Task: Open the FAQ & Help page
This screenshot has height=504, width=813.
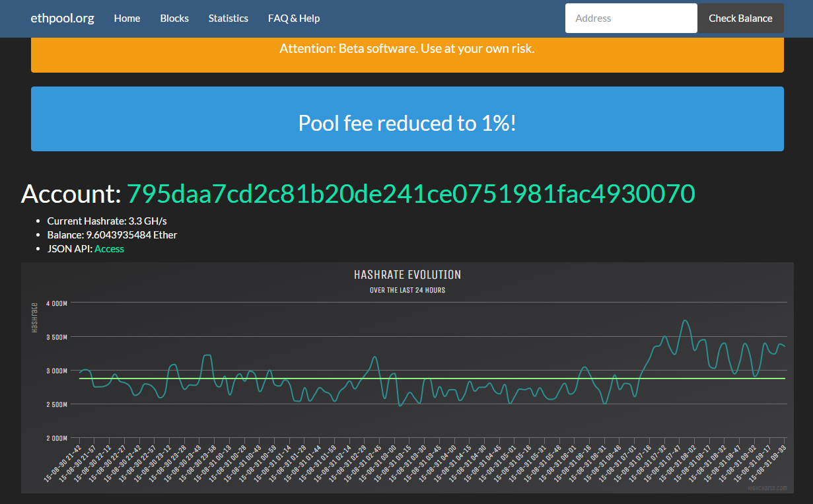Action: [294, 18]
